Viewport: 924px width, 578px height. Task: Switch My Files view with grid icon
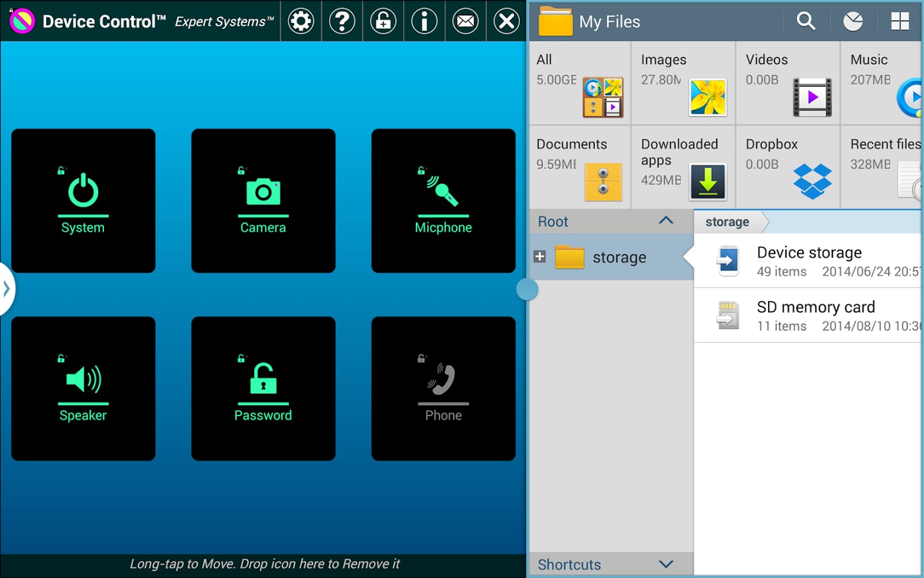click(900, 21)
